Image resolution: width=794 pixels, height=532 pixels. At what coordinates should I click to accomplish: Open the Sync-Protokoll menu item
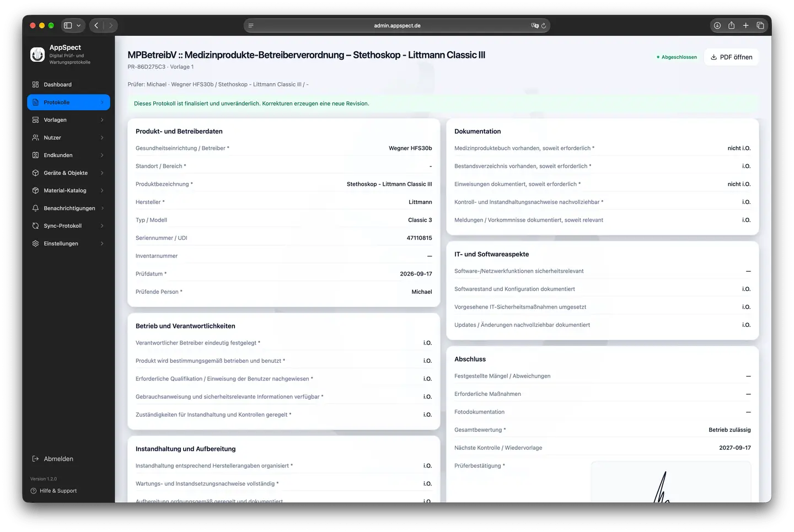pyautogui.click(x=68, y=226)
